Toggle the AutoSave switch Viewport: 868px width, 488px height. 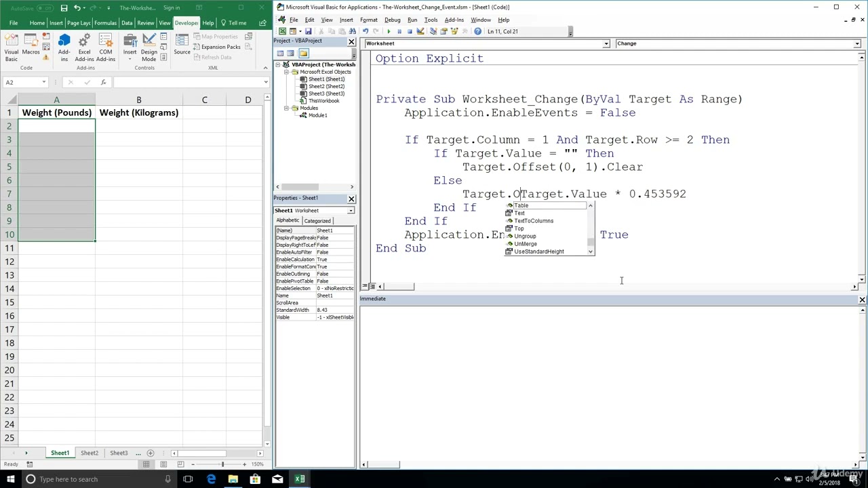pyautogui.click(x=45, y=8)
